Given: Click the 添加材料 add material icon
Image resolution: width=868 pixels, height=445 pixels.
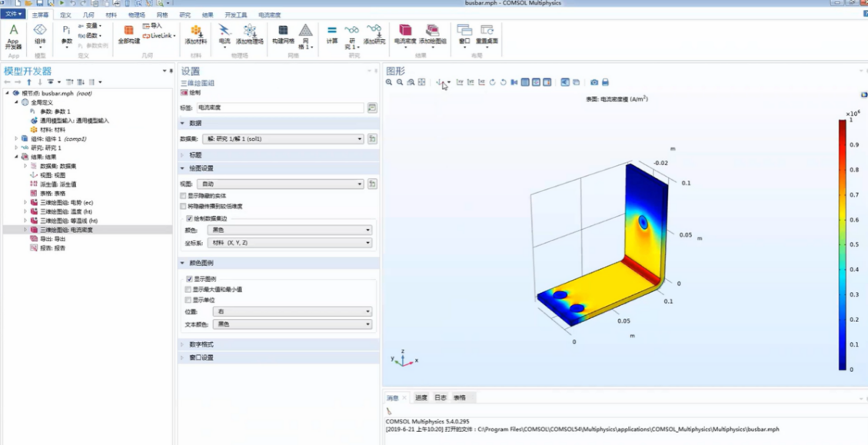Looking at the screenshot, I should [196, 34].
